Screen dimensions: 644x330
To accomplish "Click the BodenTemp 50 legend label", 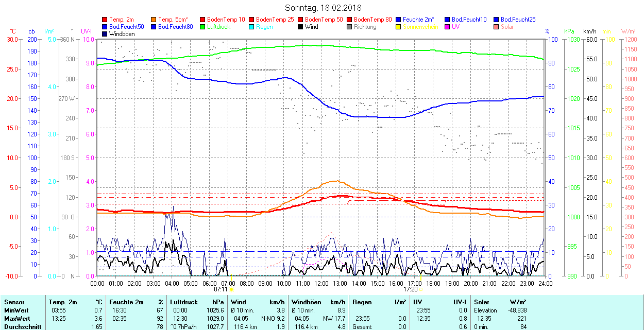I will click(324, 20).
